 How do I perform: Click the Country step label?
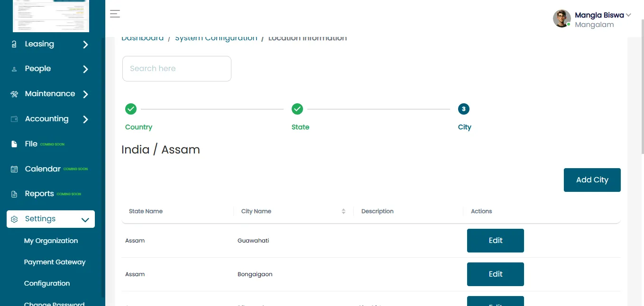tap(138, 127)
